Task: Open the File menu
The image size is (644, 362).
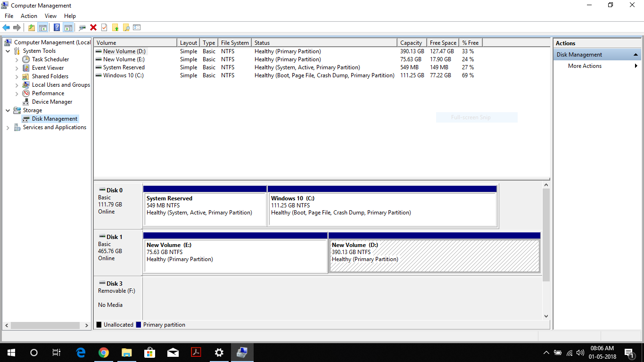Action: coord(9,16)
